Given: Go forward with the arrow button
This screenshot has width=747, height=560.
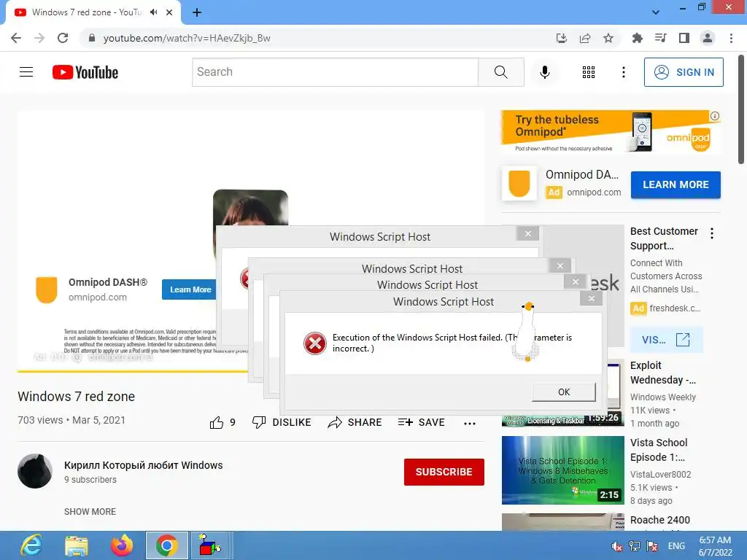Looking at the screenshot, I should pos(39,38).
